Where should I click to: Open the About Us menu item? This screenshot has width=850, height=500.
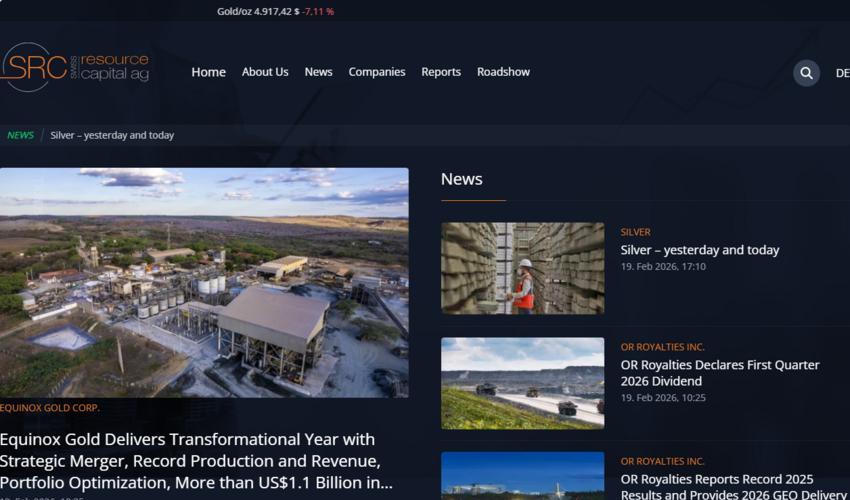tap(265, 72)
